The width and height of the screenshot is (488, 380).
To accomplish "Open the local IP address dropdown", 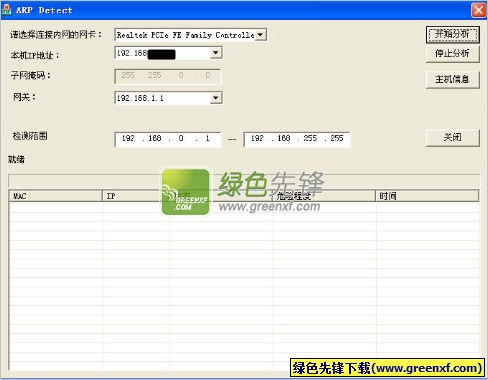I will pyautogui.click(x=216, y=53).
